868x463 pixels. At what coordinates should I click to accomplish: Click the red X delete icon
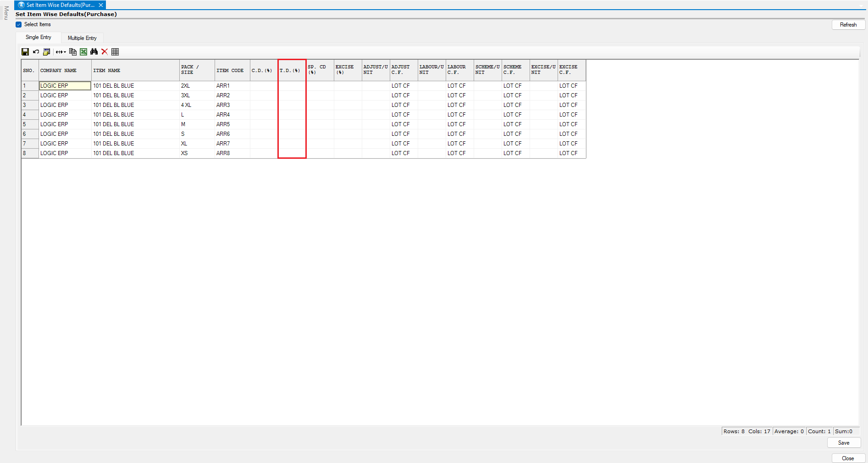[105, 52]
